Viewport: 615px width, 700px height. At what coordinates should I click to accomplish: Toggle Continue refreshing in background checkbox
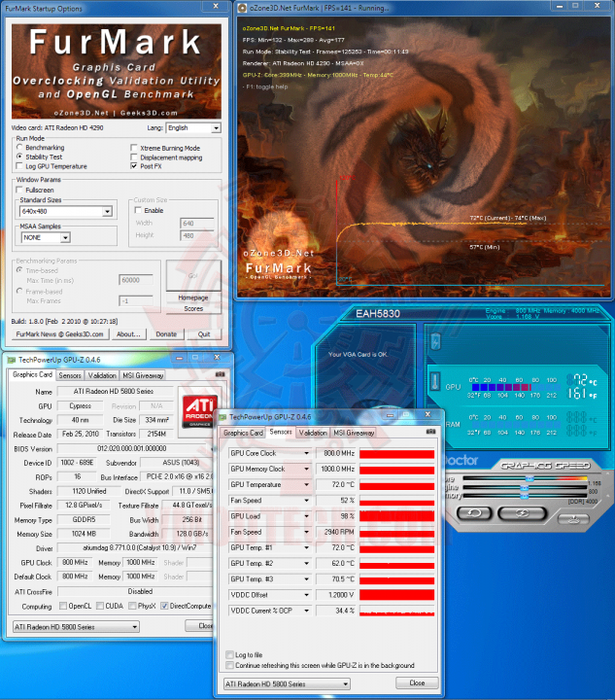coord(229,665)
